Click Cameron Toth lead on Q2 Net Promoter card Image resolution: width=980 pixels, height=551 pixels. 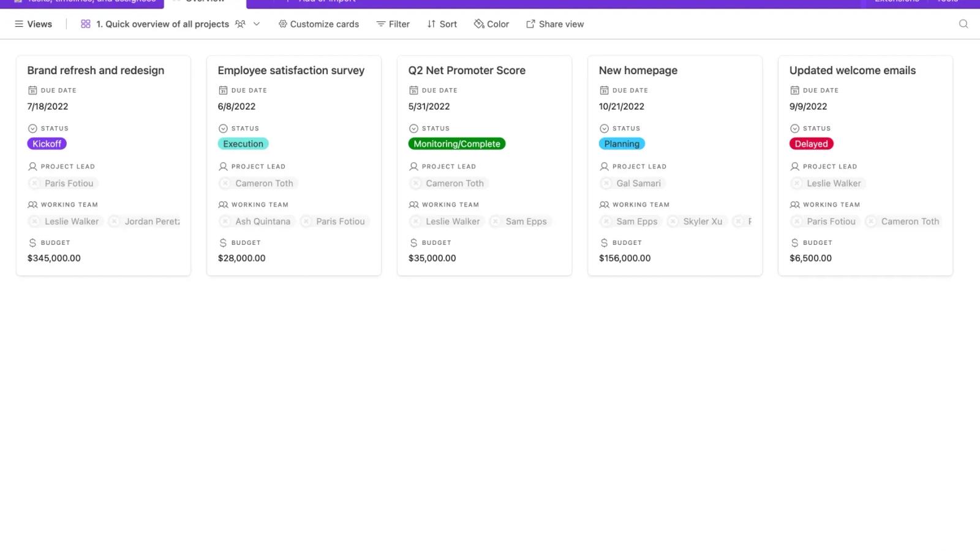pyautogui.click(x=448, y=183)
